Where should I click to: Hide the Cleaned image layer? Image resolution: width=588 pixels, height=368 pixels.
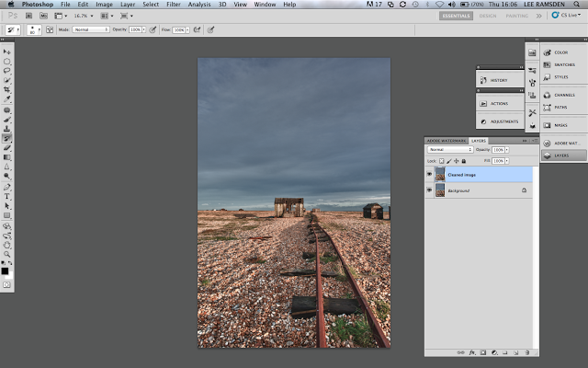click(429, 174)
